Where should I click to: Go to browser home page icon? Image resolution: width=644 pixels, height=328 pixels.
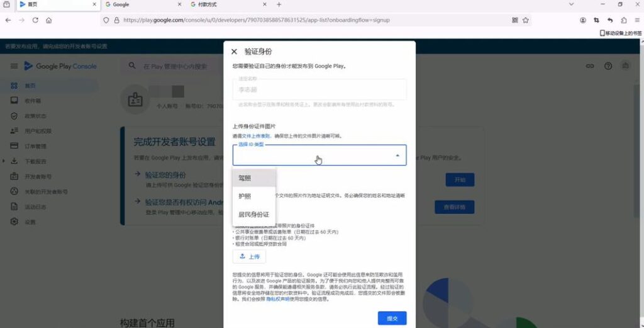(49, 20)
